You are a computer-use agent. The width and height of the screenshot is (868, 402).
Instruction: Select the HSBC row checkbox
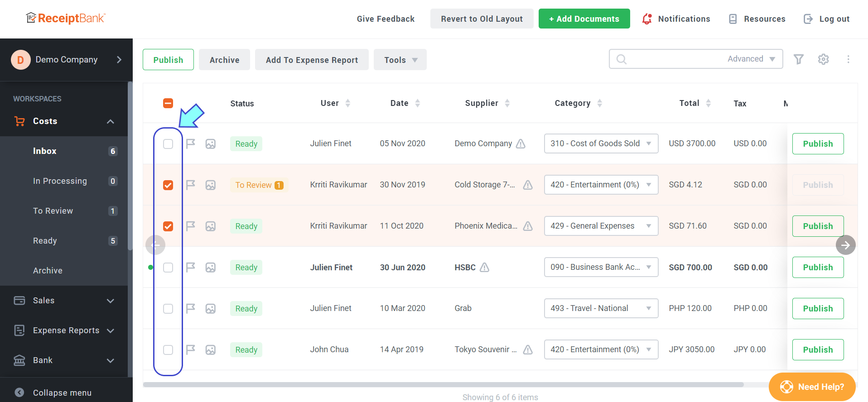point(168,268)
